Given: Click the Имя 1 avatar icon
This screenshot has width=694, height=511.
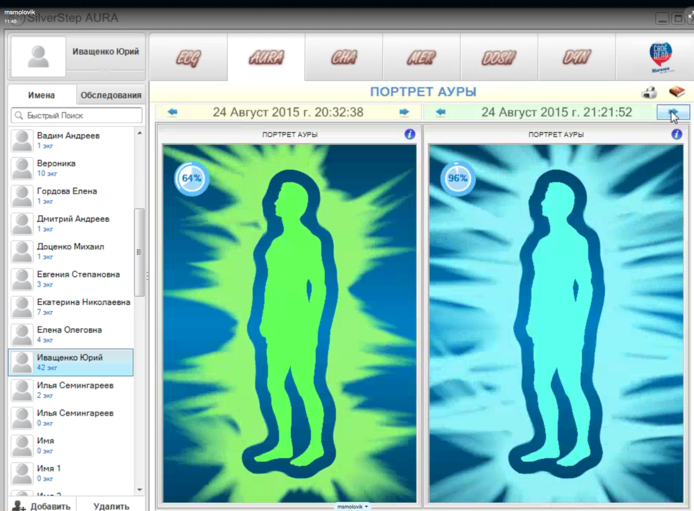Looking at the screenshot, I should 22,473.
